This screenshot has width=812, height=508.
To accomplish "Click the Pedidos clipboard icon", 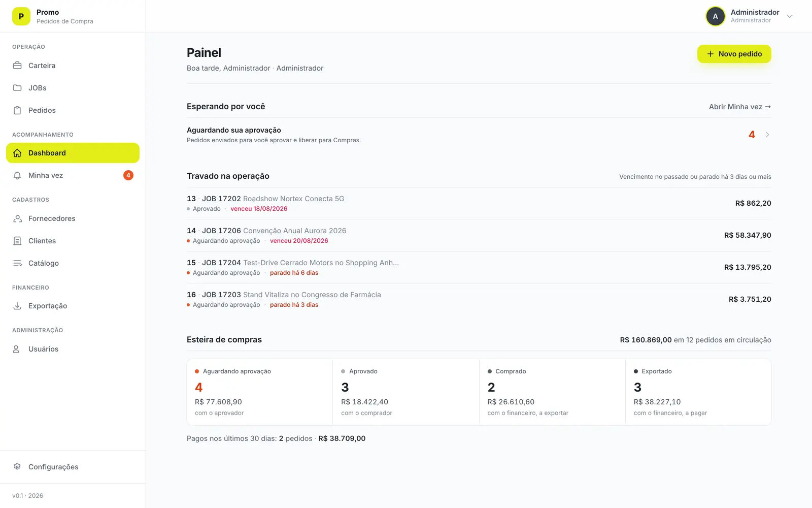I will coord(17,110).
